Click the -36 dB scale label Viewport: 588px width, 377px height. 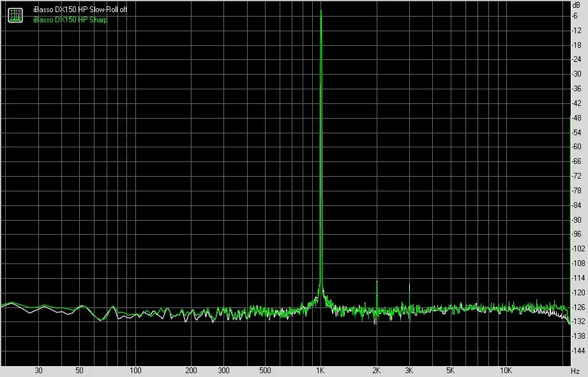(577, 89)
